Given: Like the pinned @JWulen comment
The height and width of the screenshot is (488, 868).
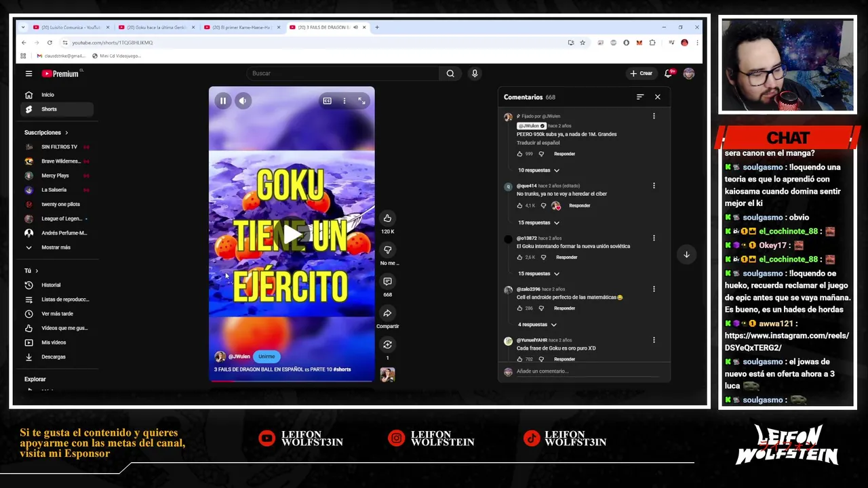Looking at the screenshot, I should 520,154.
